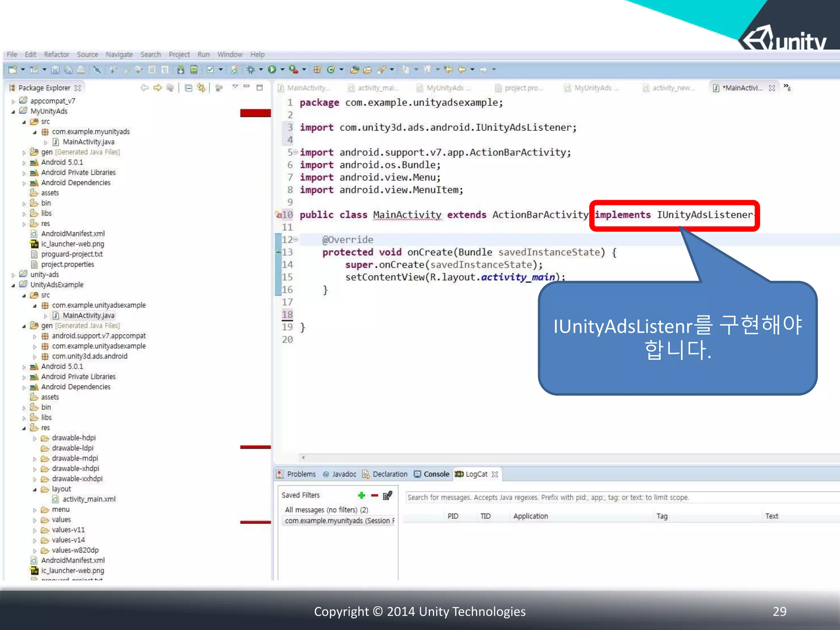Click the Print toolbar icon
This screenshot has width=840, height=630.
tap(81, 70)
